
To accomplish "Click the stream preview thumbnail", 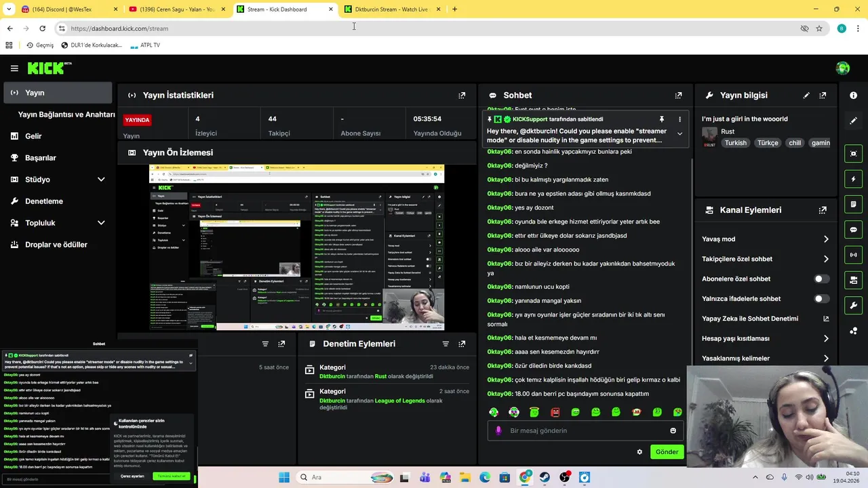I will (297, 247).
